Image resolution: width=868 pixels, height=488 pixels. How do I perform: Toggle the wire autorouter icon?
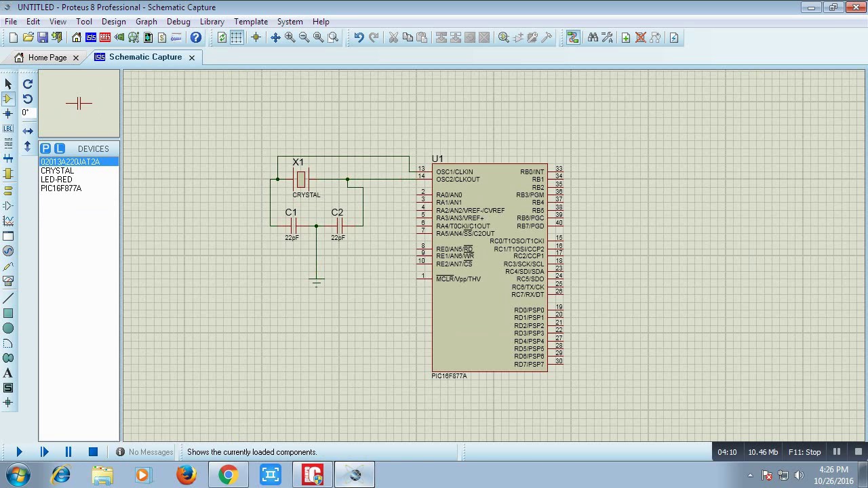(573, 37)
